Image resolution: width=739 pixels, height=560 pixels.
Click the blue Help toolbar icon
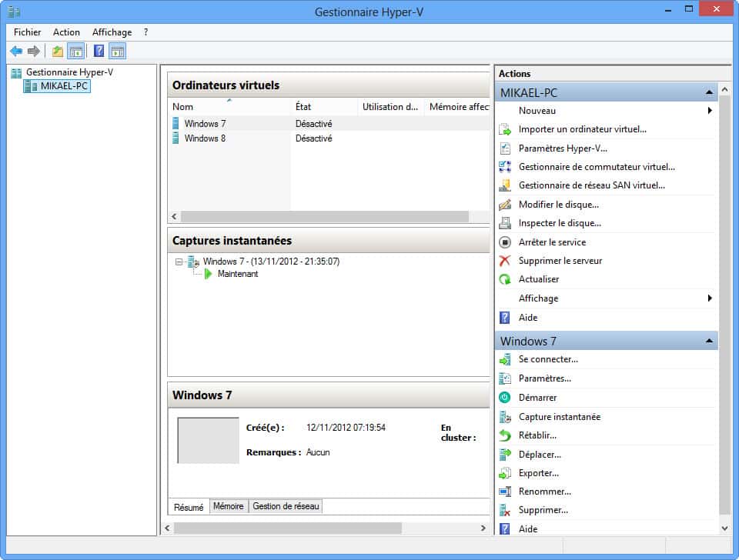(99, 51)
